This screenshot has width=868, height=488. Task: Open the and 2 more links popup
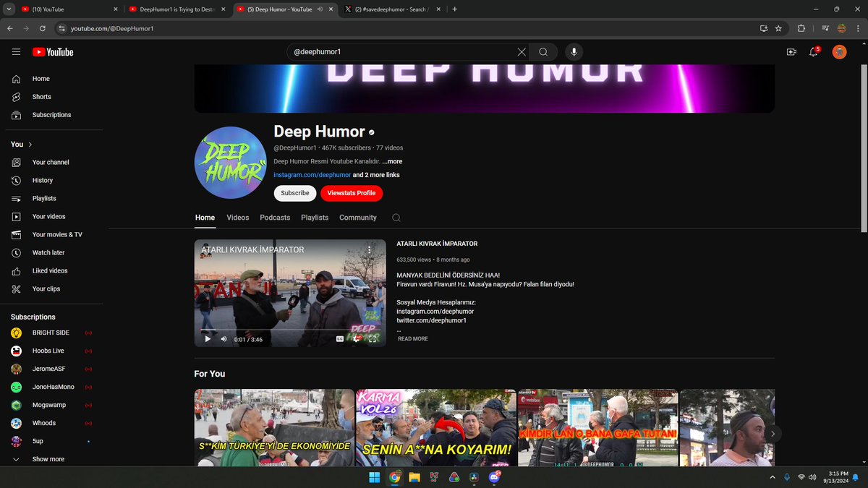376,175
